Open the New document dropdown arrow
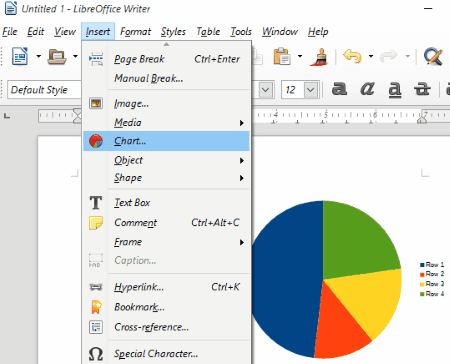 point(39,56)
